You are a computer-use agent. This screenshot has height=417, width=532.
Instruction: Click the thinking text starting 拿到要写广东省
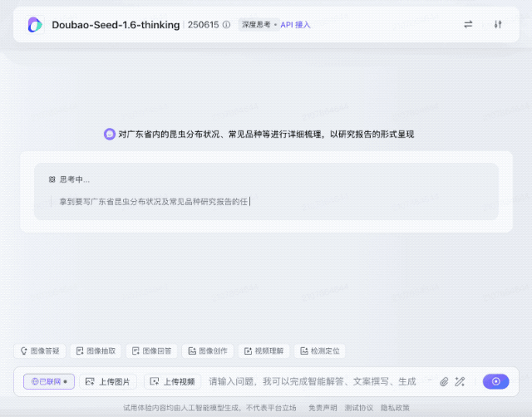tap(154, 202)
